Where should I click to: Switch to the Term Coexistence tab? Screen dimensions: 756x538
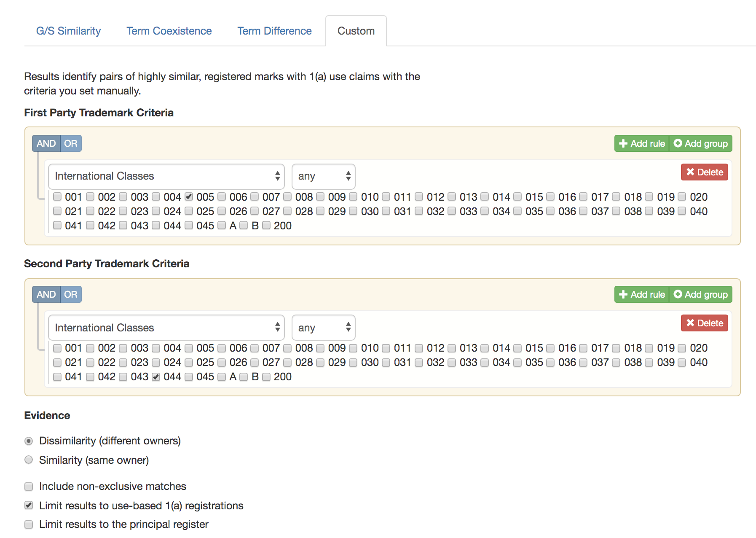(x=169, y=31)
